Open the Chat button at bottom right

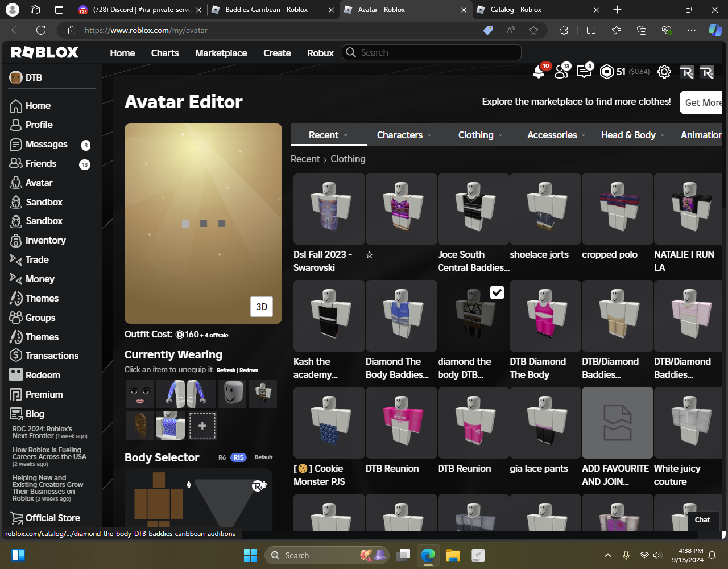point(702,520)
